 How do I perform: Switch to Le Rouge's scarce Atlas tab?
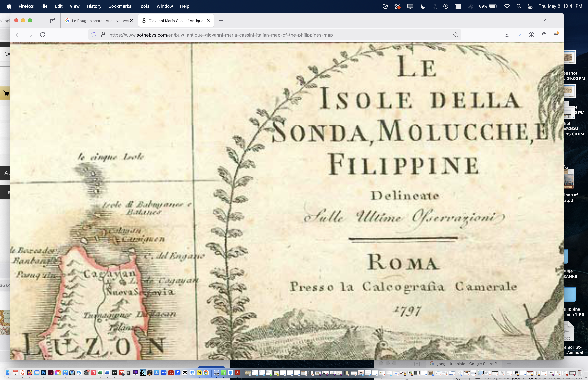99,21
